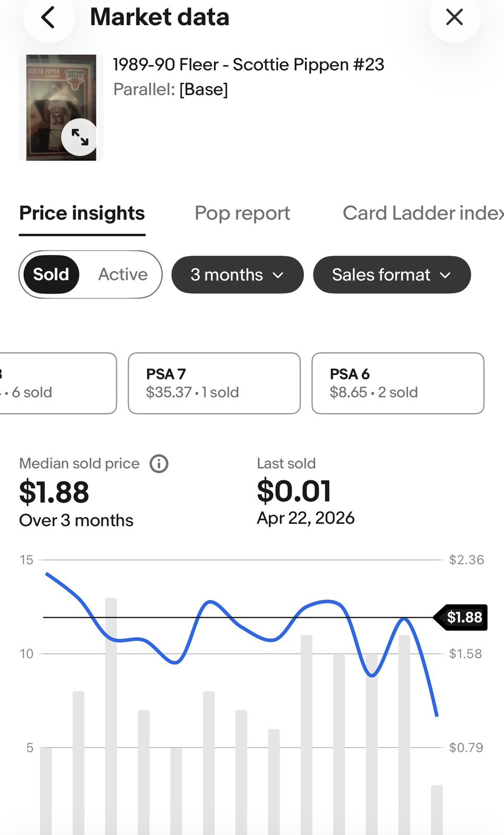Screen dimensions: 504x835
Task: Switch to Pop report tab
Action: (x=242, y=213)
